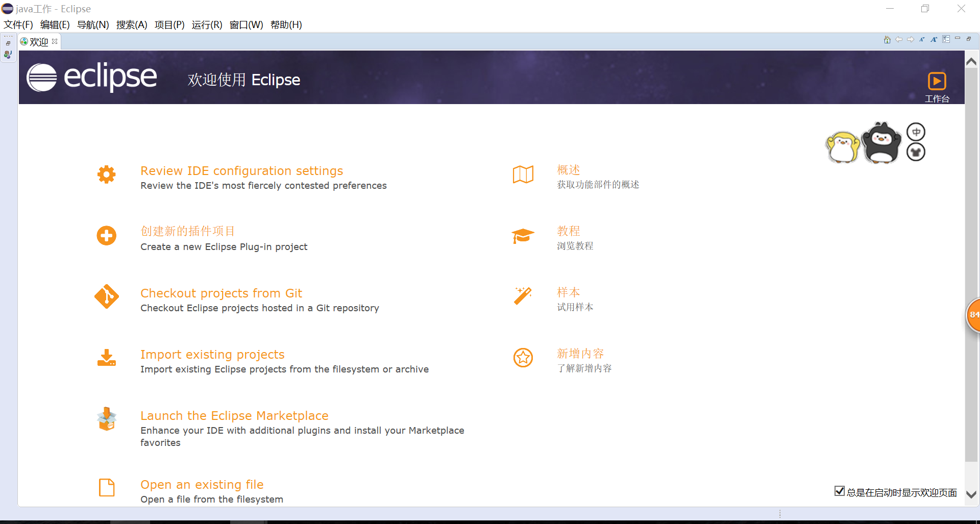
Task: Click 'Open a file from the filesystem' text
Action: 212,500
